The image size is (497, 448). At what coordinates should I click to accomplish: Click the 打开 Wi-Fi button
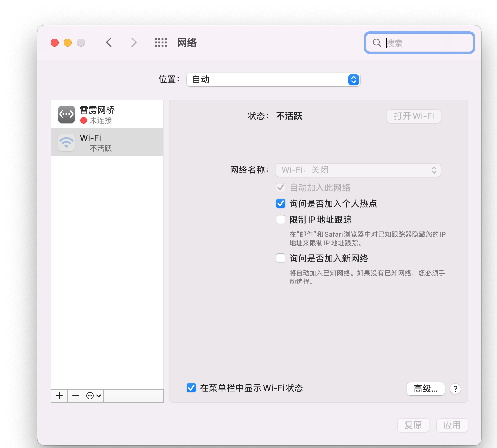click(x=414, y=116)
